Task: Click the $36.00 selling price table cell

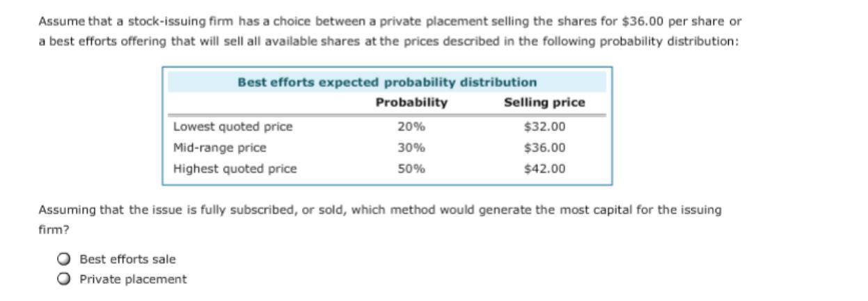Action: [545, 148]
